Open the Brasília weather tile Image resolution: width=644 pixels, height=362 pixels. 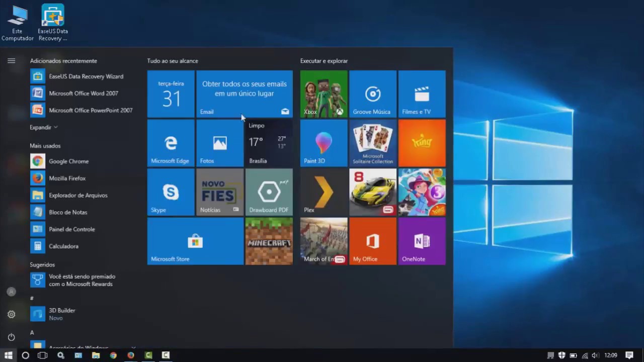tap(269, 143)
